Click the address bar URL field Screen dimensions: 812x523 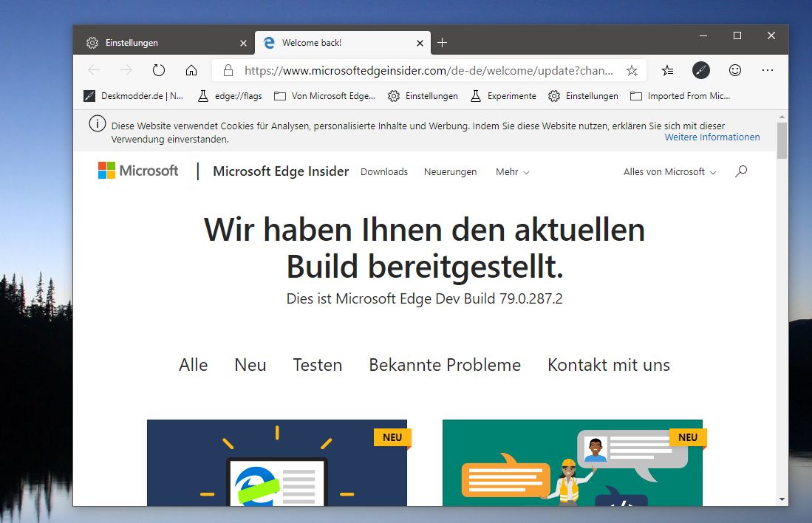[x=429, y=70]
